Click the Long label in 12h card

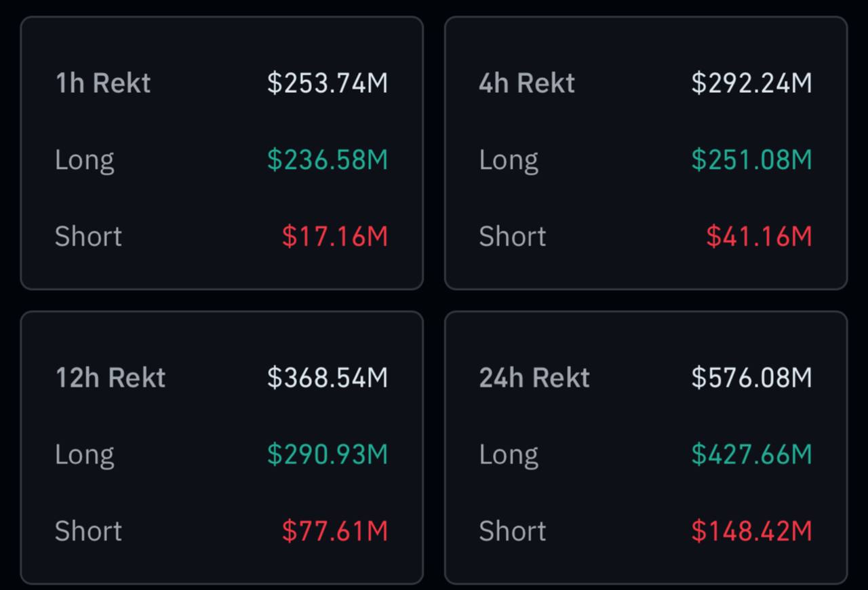click(85, 454)
